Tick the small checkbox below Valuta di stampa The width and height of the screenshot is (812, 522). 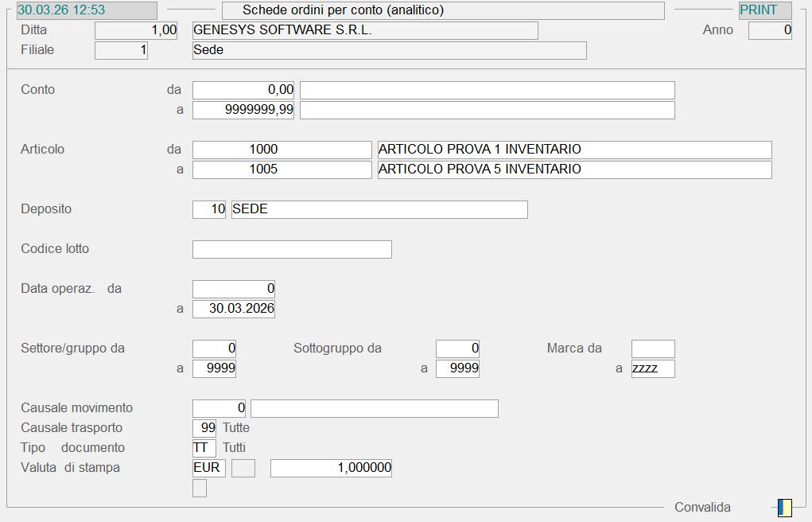200,488
